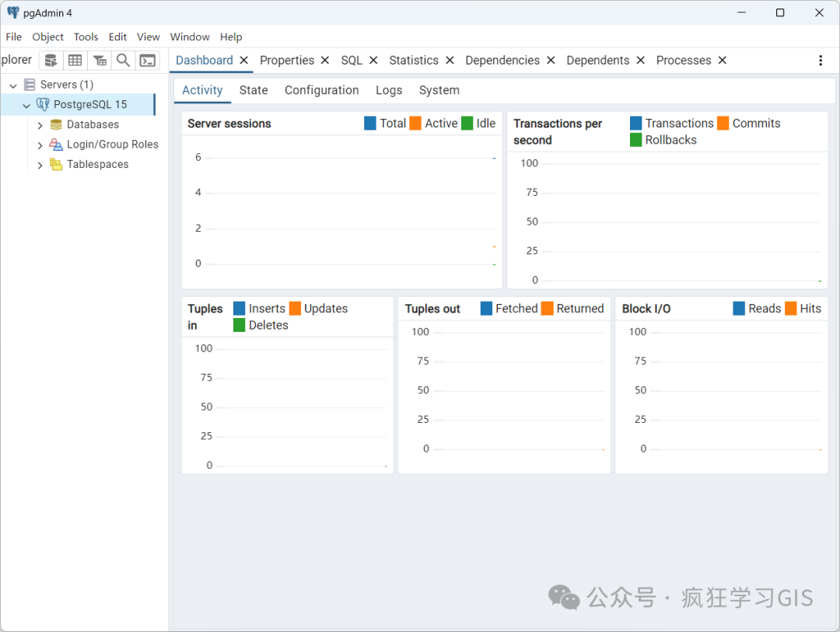Launch the PSQL Tool terminal icon
The width and height of the screenshot is (840, 632).
click(147, 61)
